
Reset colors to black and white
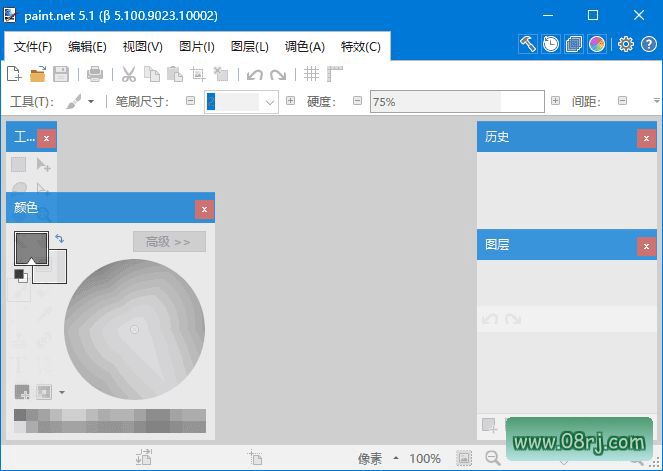[x=20, y=276]
